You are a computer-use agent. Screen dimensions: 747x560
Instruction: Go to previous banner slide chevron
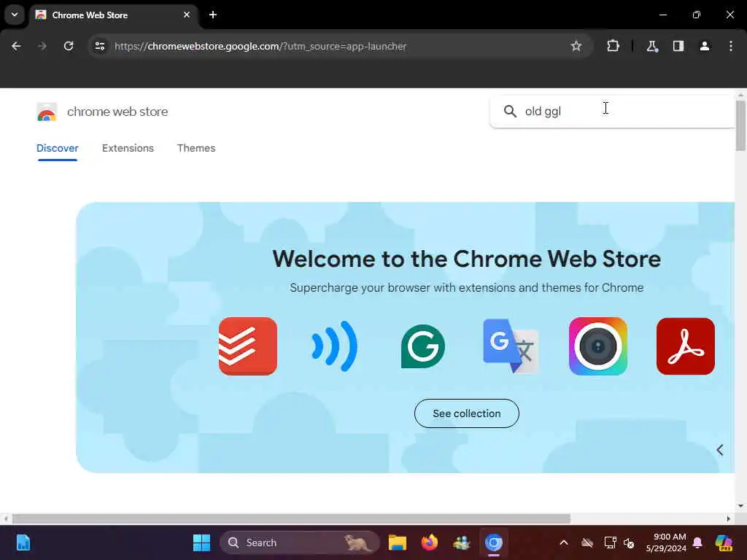click(x=720, y=450)
